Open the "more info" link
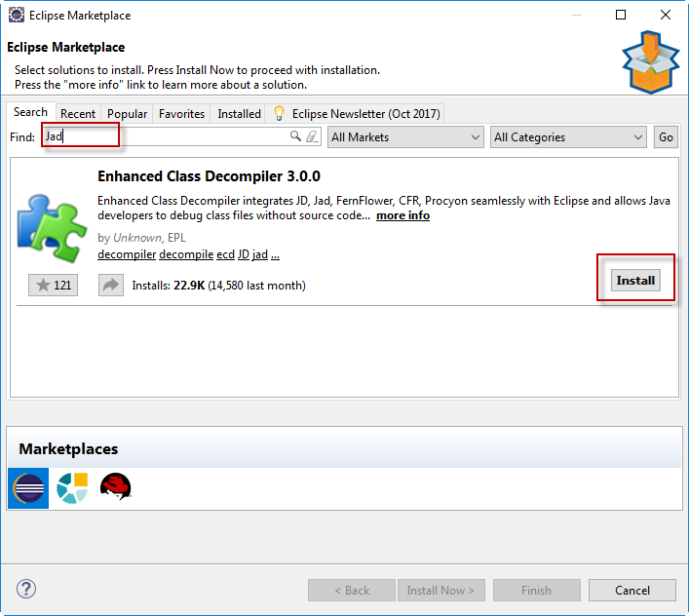The image size is (689, 616). click(x=402, y=215)
